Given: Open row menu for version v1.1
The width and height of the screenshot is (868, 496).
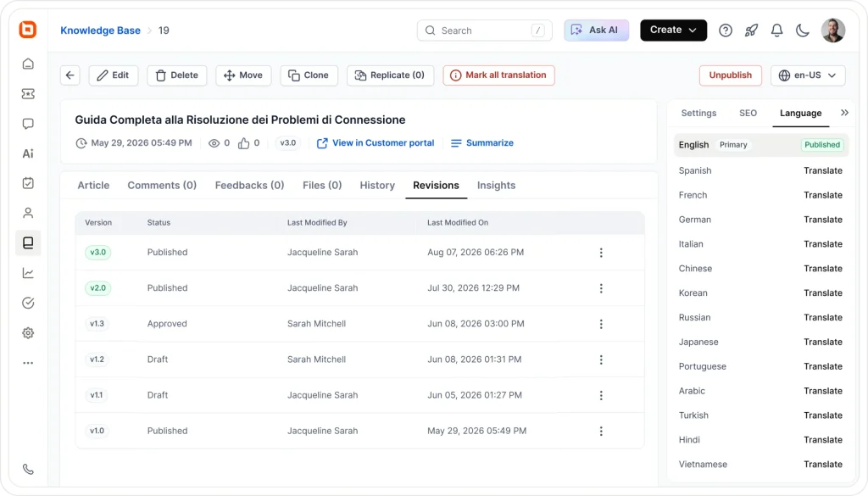Looking at the screenshot, I should (601, 395).
